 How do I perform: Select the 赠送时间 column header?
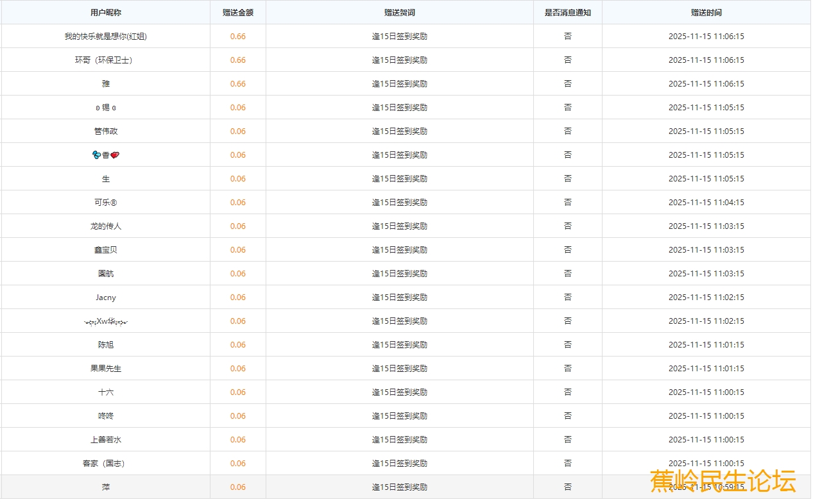[706, 12]
